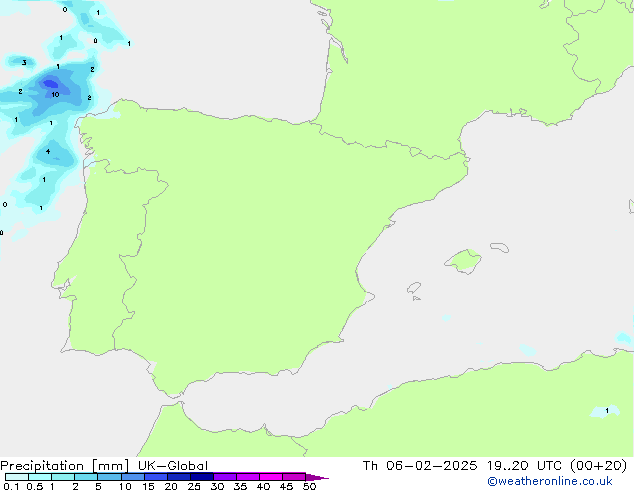Viewport: 634px width, 490px height.
Task: Click the date 'Th 06-02-2025' text
Action: point(420,466)
